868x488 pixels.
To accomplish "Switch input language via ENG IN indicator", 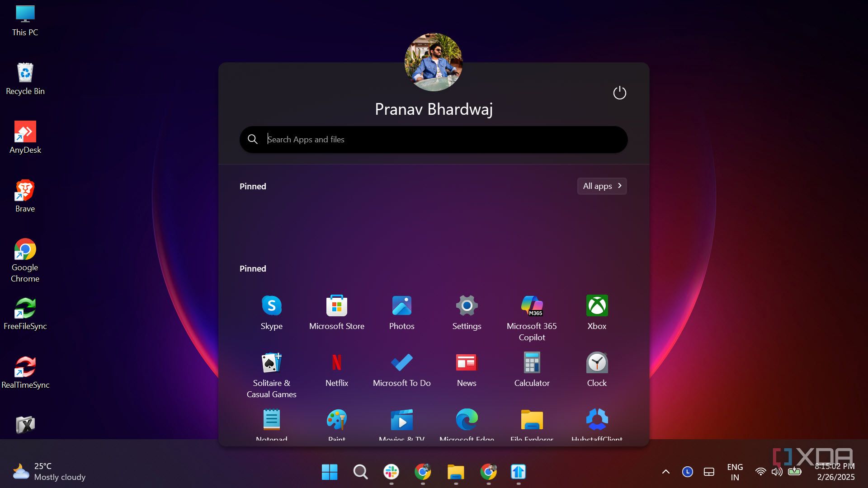I will (735, 472).
